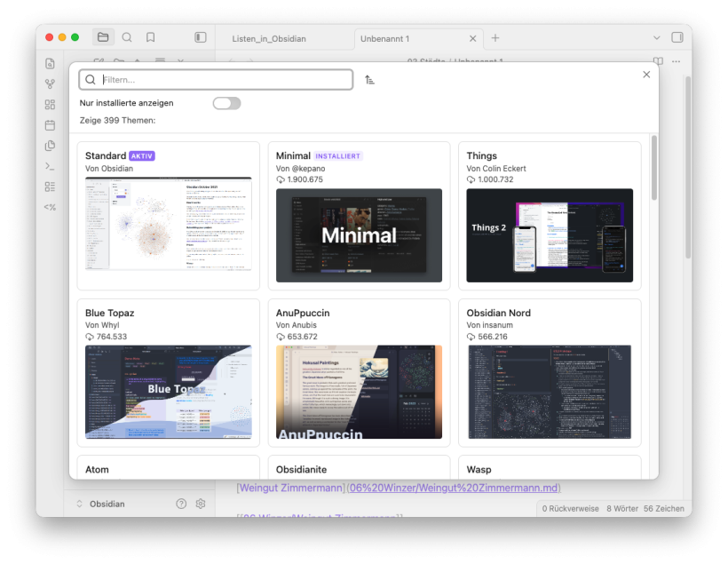
Task: Open the Obsidian vault switcher
Action: tap(100, 504)
